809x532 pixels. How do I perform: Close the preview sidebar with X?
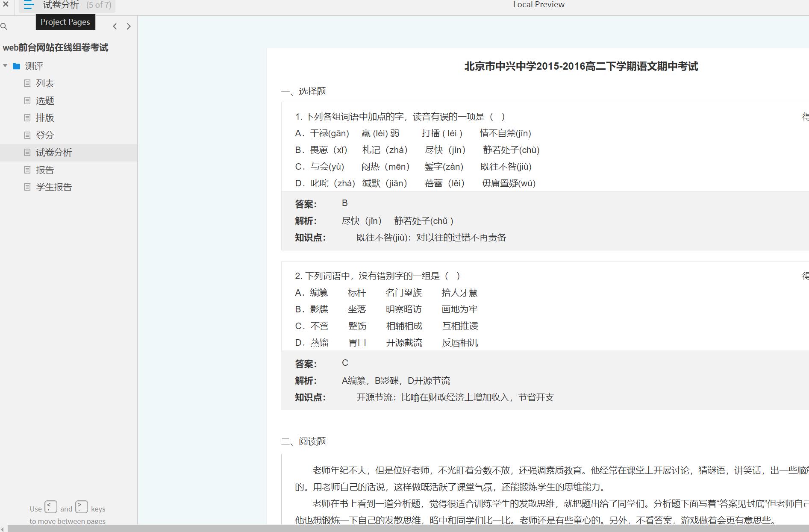coord(6,5)
